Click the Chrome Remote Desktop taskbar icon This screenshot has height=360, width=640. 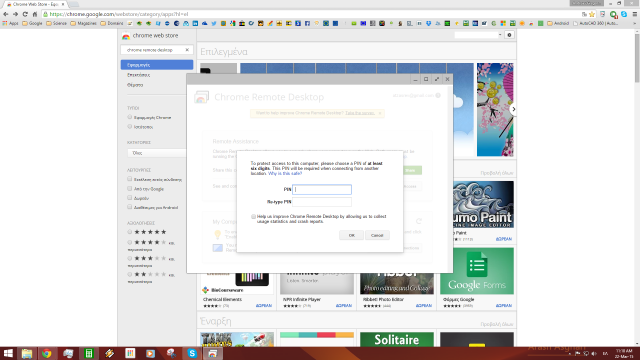[213, 353]
